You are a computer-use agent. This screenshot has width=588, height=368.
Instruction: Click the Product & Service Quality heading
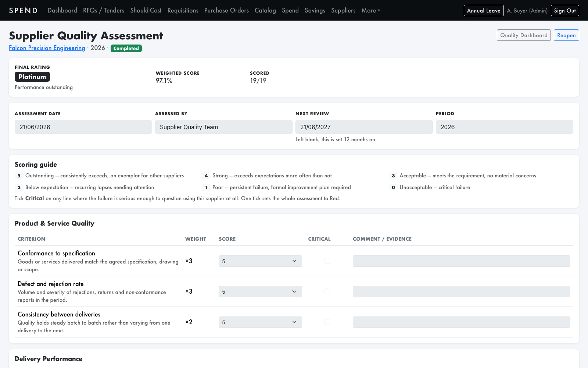tap(54, 223)
